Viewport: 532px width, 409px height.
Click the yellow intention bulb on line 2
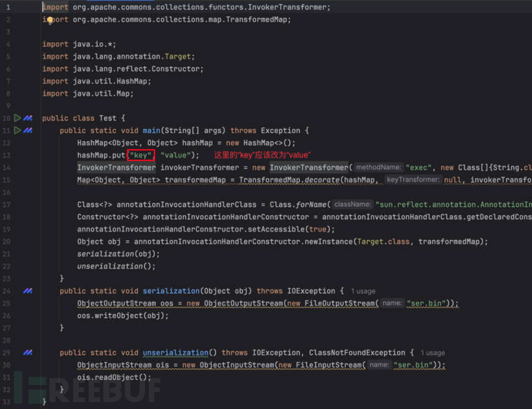pos(50,20)
